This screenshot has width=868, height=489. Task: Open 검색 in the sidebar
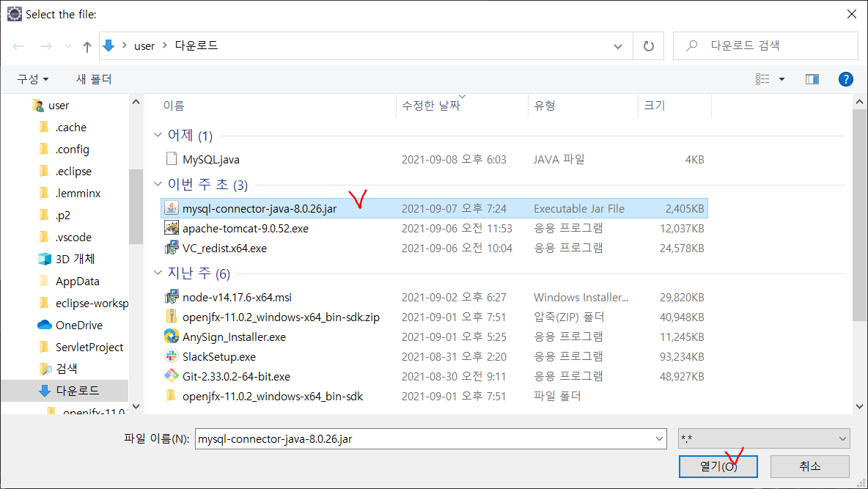coord(66,369)
